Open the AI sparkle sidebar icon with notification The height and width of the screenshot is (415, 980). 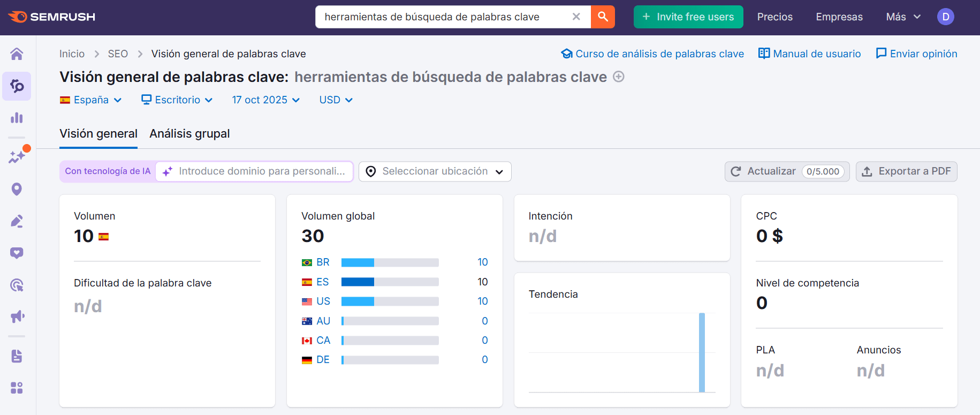(x=17, y=157)
